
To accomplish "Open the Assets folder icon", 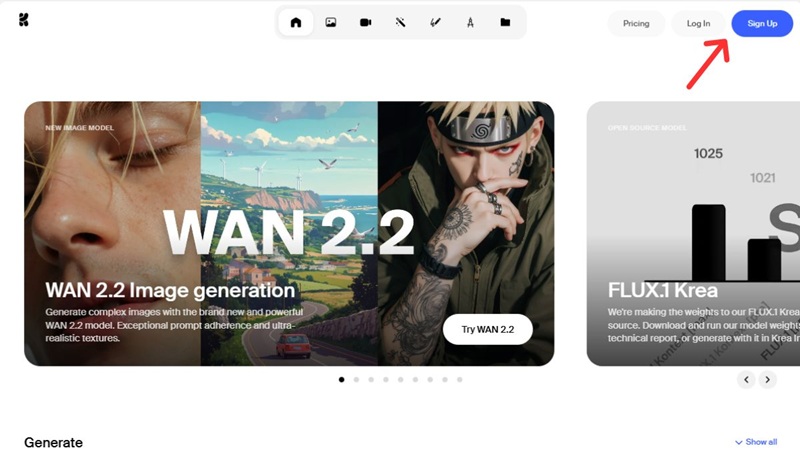I will (x=505, y=22).
